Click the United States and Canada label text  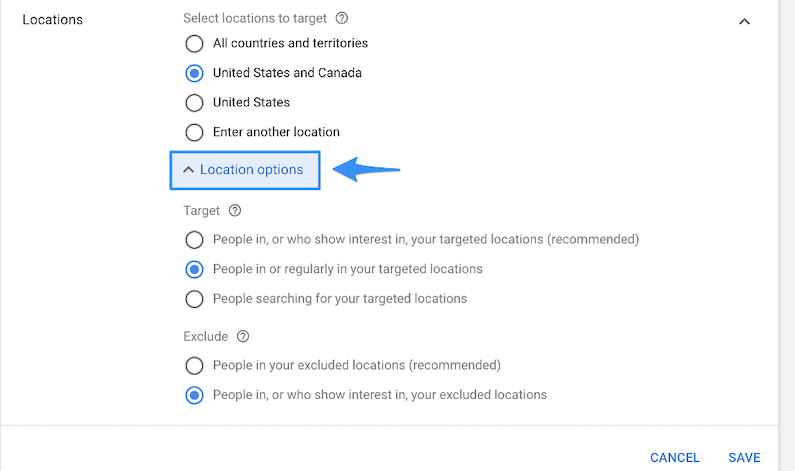pos(287,73)
